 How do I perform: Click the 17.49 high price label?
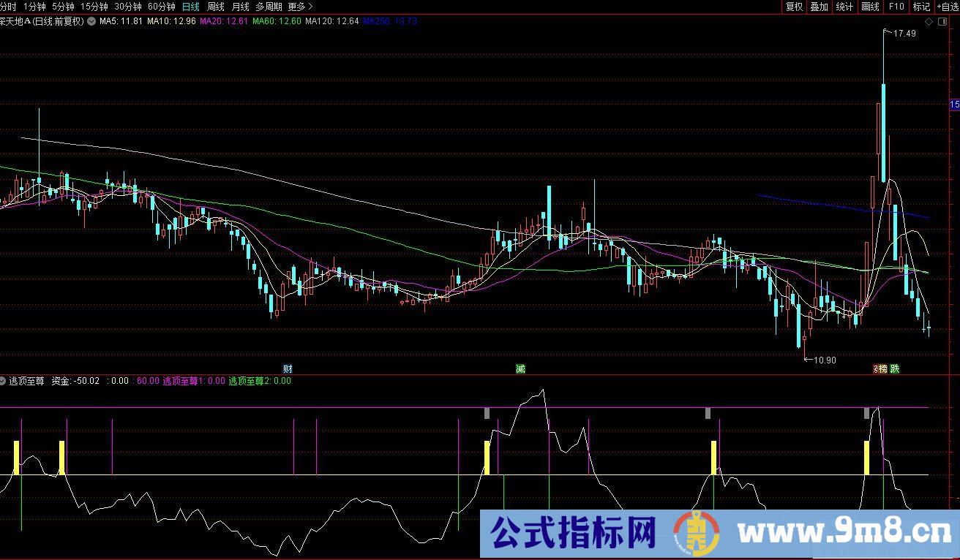pyautogui.click(x=904, y=34)
